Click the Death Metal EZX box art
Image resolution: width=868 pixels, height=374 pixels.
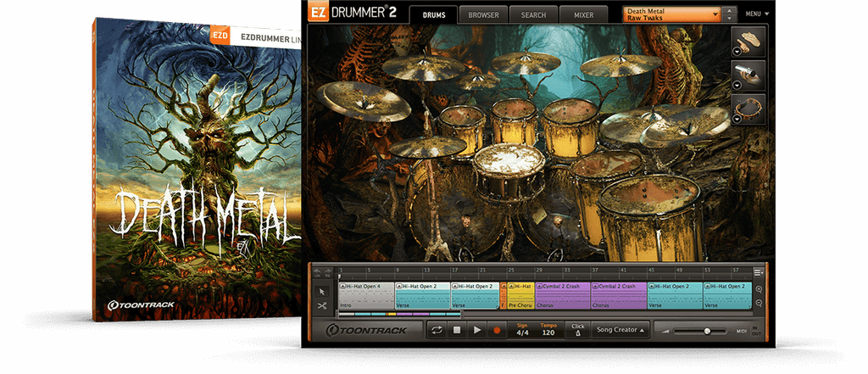pos(197,169)
